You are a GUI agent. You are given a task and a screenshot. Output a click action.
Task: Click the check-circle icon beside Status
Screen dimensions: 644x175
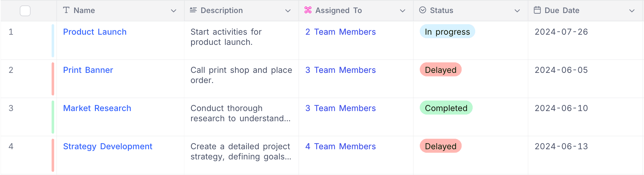pyautogui.click(x=423, y=10)
